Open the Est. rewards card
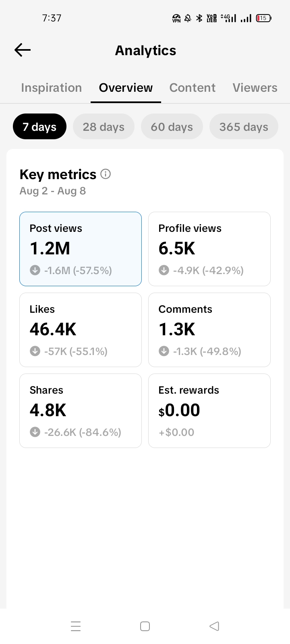The height and width of the screenshot is (644, 290). [209, 411]
